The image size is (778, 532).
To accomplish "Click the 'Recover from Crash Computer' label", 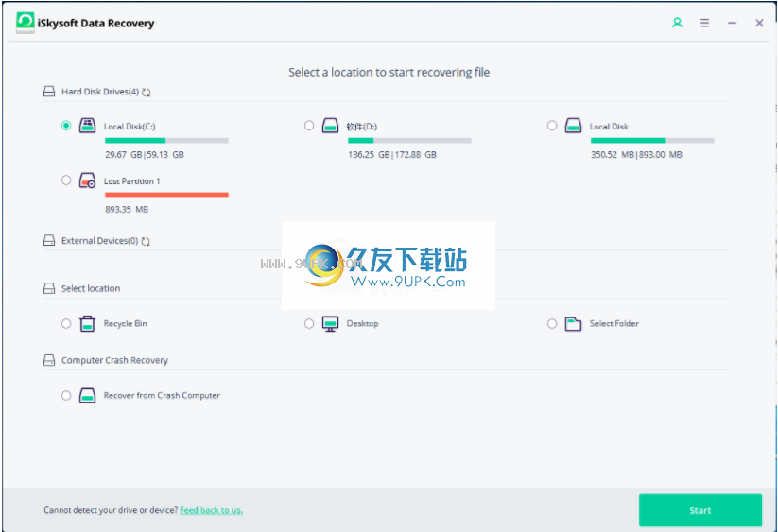I will pos(162,395).
